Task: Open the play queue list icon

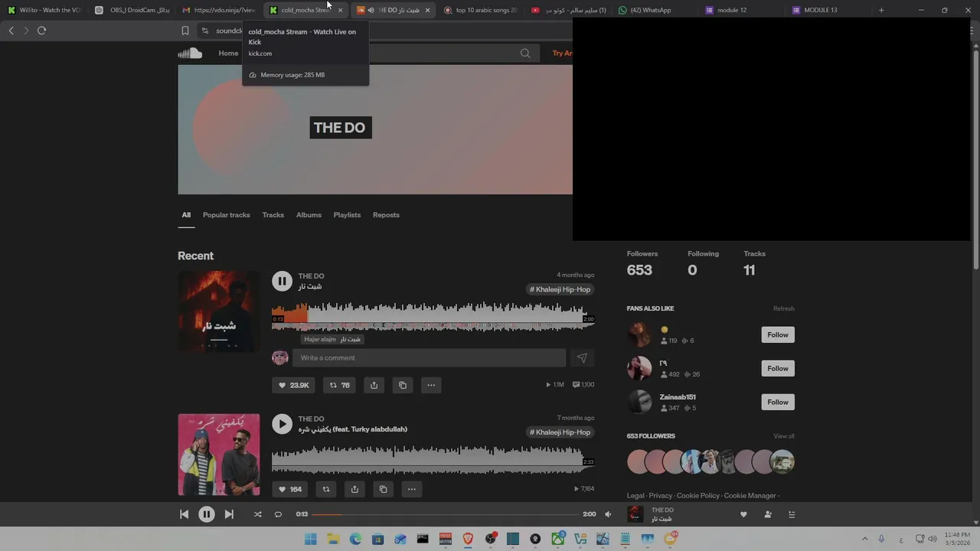Action: (x=792, y=514)
